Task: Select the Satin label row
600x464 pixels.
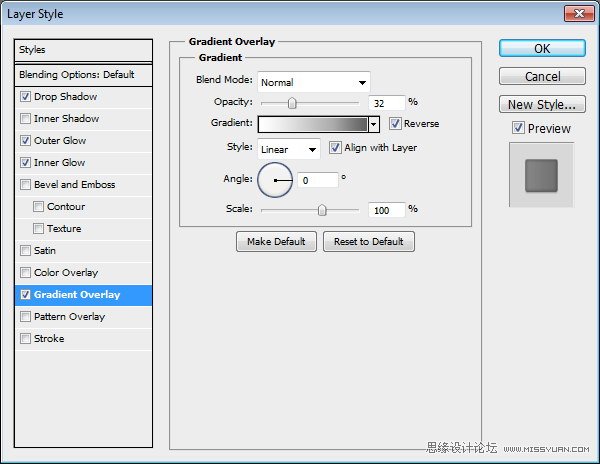Action: (83, 251)
